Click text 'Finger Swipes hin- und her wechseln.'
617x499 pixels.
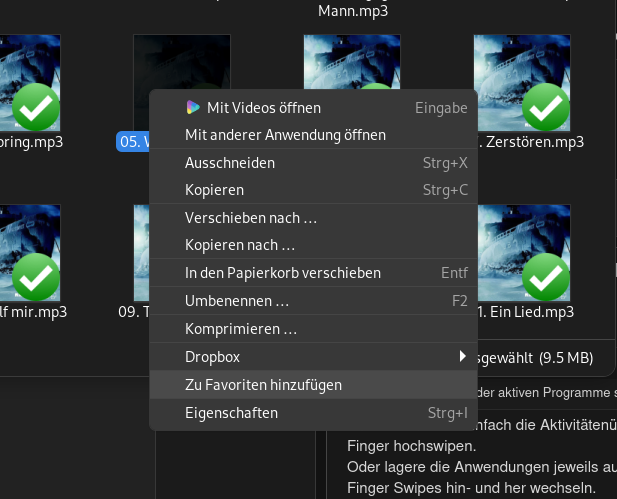pos(471,488)
